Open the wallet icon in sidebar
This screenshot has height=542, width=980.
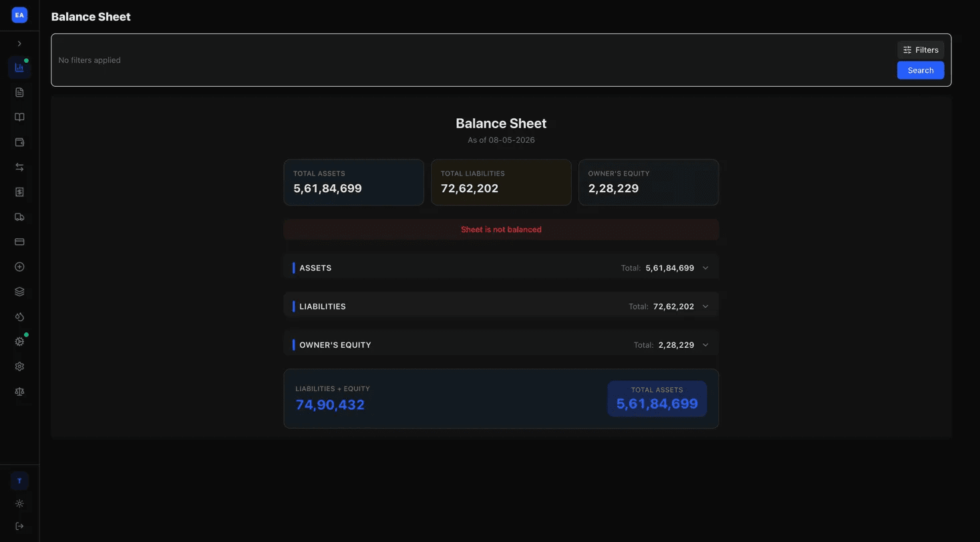coord(19,142)
